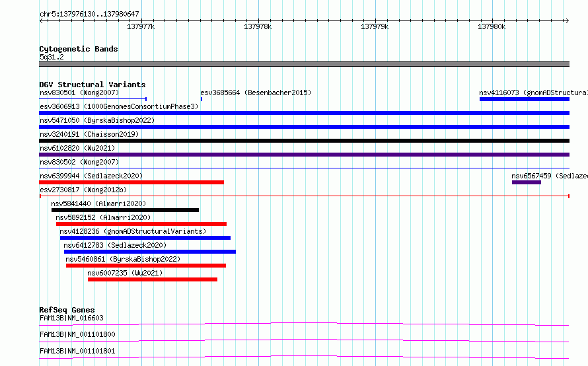Click the DGV Structural Variants track heading

coord(92,85)
